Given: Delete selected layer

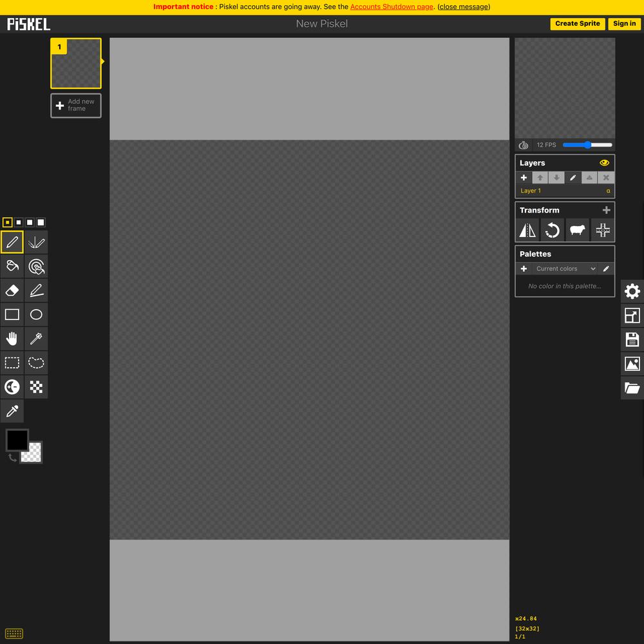Looking at the screenshot, I should 606,178.
